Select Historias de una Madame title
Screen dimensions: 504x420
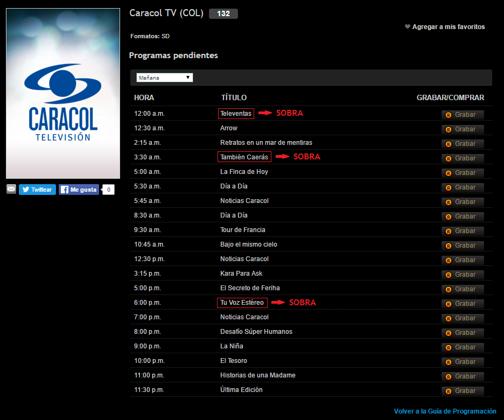pos(258,375)
